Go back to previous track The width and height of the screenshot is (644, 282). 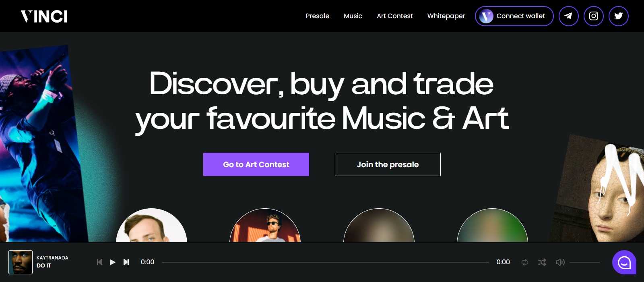coord(99,262)
